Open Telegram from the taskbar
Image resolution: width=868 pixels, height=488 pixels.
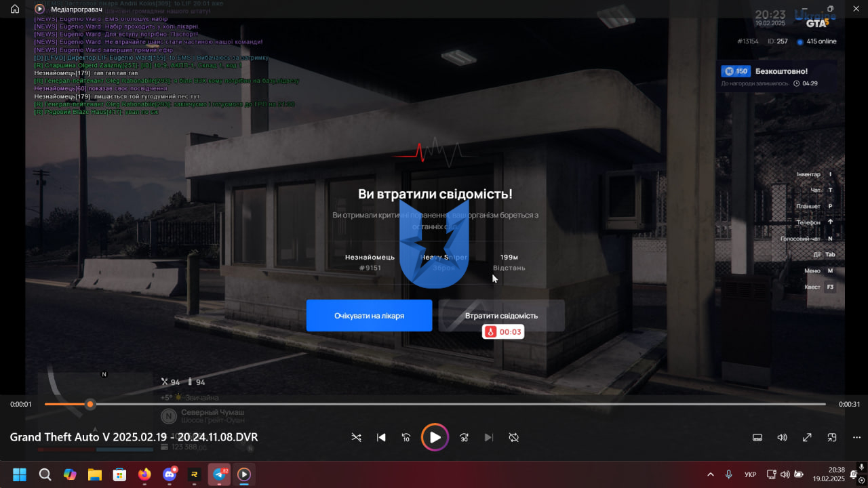(x=220, y=474)
